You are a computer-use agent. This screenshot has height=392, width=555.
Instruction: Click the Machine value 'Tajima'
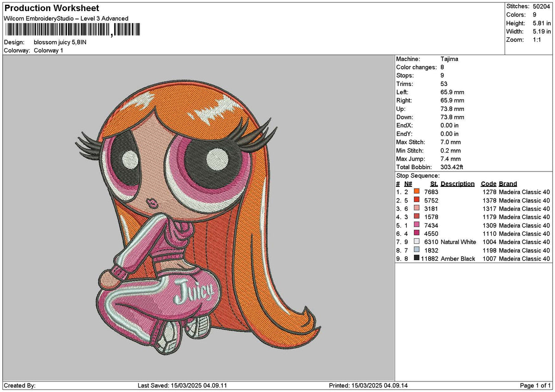click(x=450, y=59)
